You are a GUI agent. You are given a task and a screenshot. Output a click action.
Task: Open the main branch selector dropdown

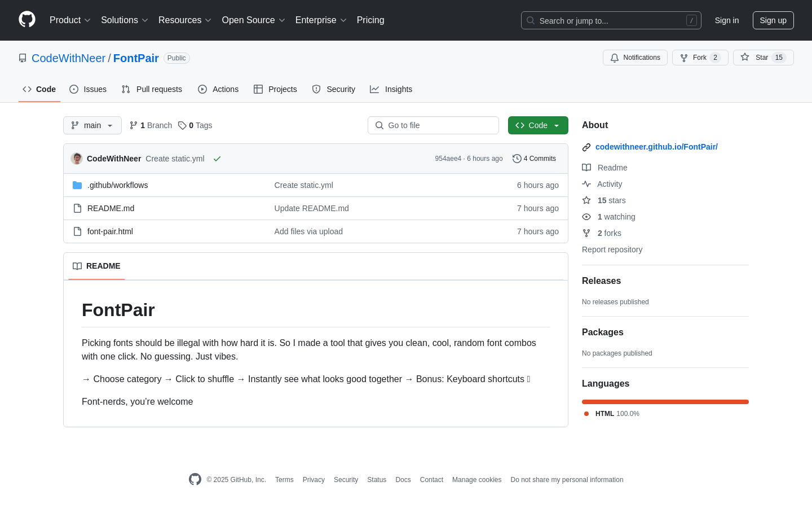click(x=92, y=125)
